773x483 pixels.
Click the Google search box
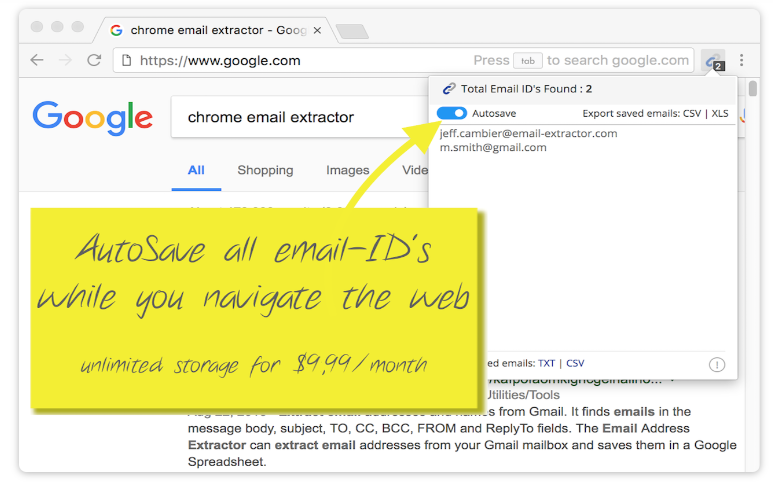[x=299, y=117]
